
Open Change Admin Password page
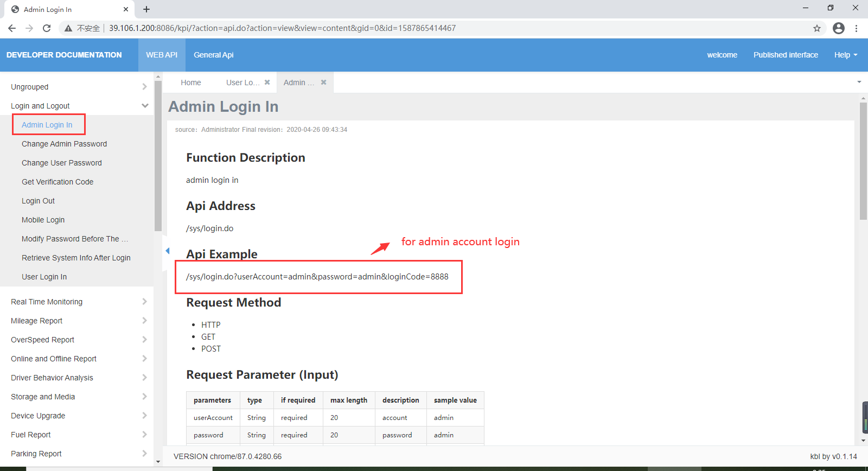(x=65, y=144)
